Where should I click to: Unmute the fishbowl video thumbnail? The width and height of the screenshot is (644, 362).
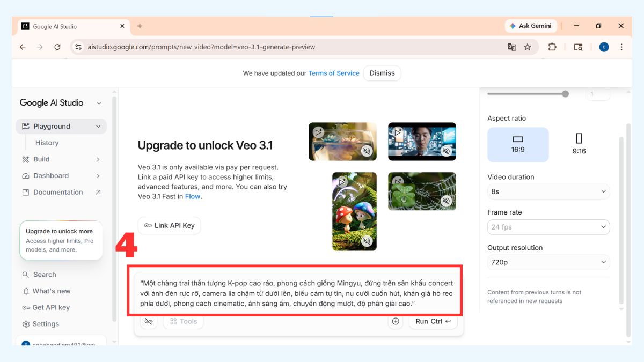coord(367,151)
